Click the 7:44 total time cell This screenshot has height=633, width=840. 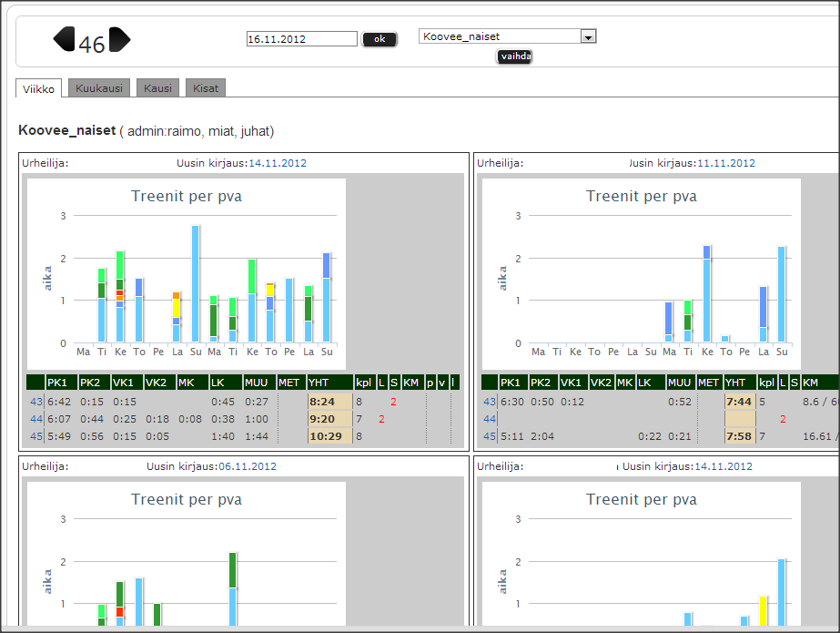tap(740, 402)
